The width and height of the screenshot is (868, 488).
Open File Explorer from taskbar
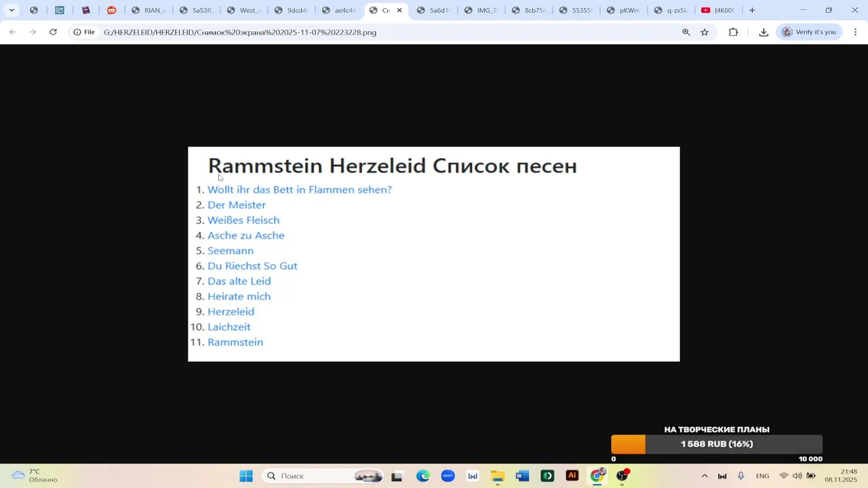498,476
